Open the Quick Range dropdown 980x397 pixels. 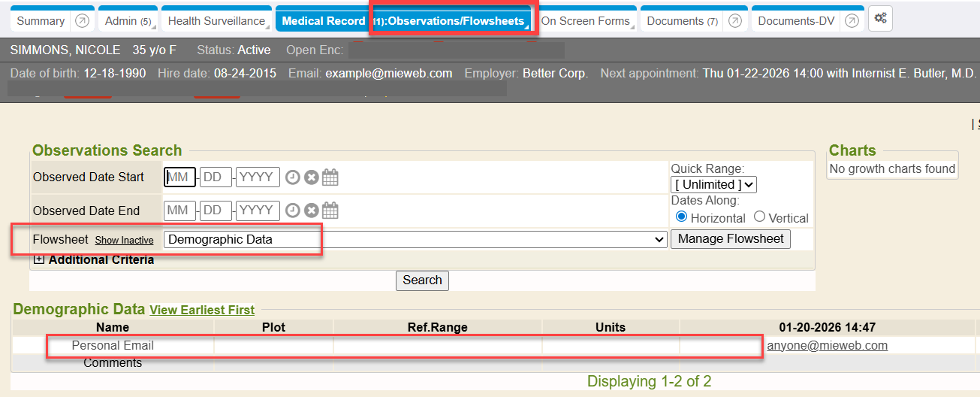tap(713, 184)
